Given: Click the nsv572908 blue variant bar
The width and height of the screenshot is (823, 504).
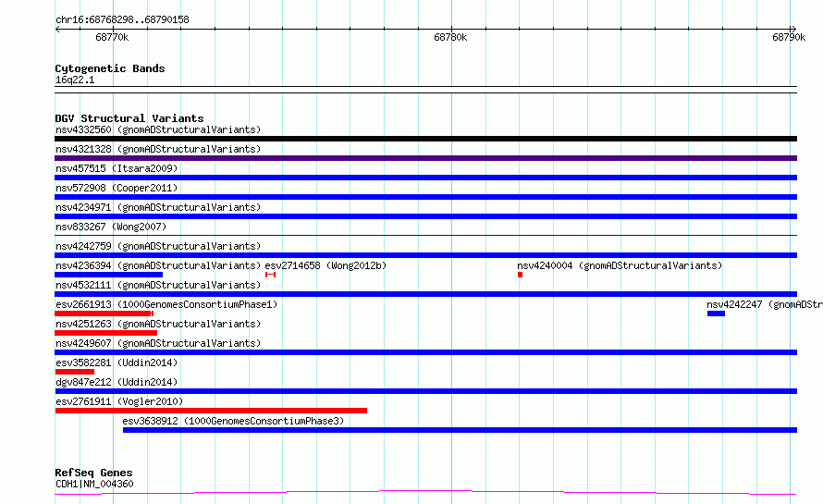Looking at the screenshot, I should (x=425, y=197).
